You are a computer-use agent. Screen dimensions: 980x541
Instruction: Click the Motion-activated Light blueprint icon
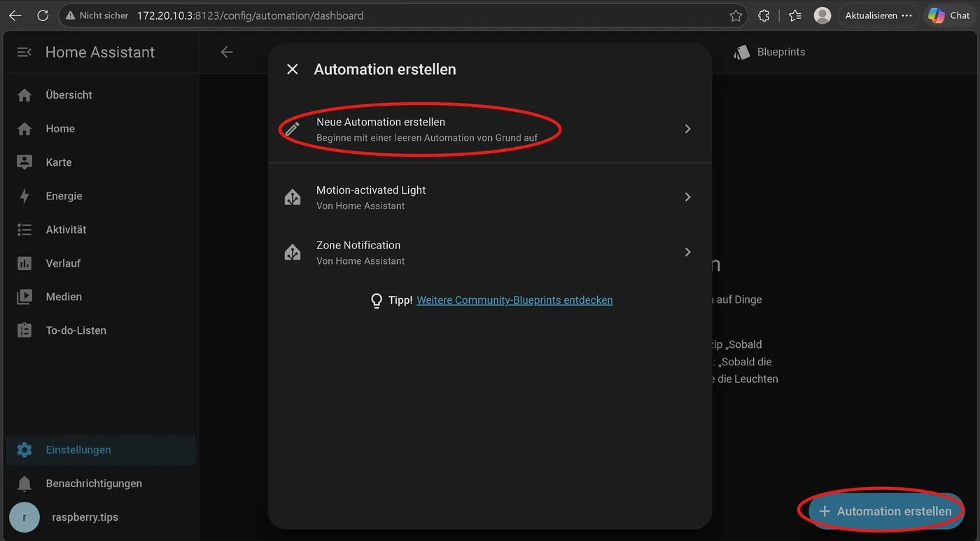click(x=293, y=197)
